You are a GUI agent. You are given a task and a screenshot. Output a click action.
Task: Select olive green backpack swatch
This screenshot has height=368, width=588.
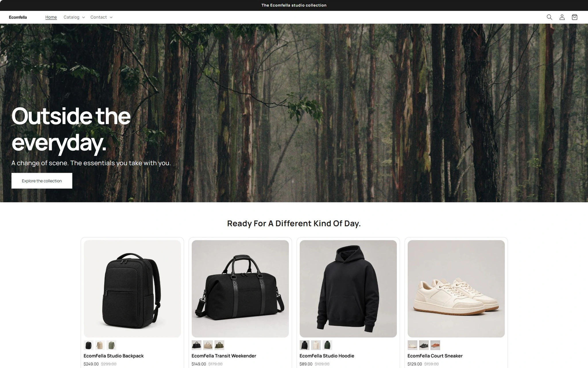[x=111, y=345]
